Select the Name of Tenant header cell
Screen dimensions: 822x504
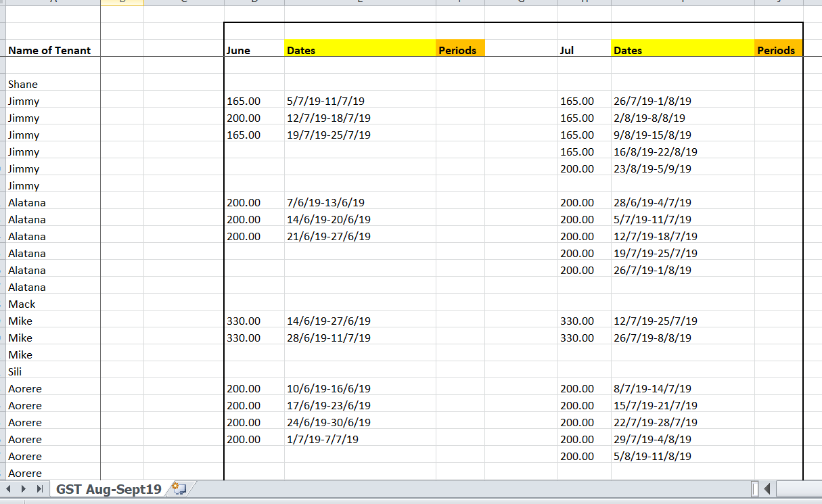click(x=53, y=48)
